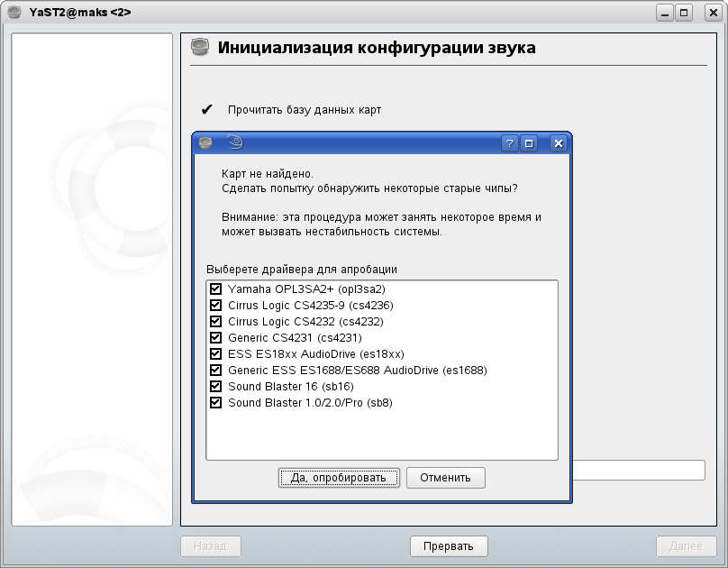The image size is (728, 568).
Task: Open help via the question mark icon
Action: [511, 142]
